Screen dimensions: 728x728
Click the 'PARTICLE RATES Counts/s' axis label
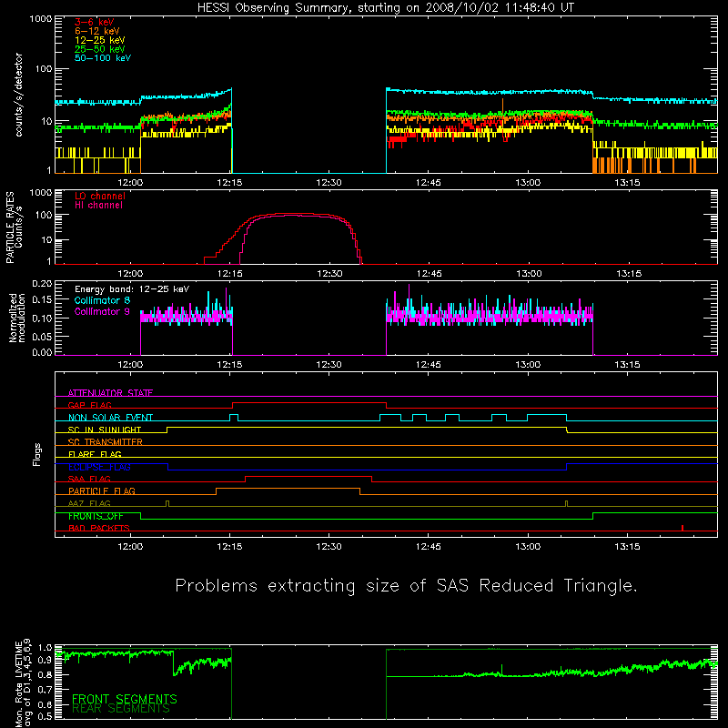(14, 227)
